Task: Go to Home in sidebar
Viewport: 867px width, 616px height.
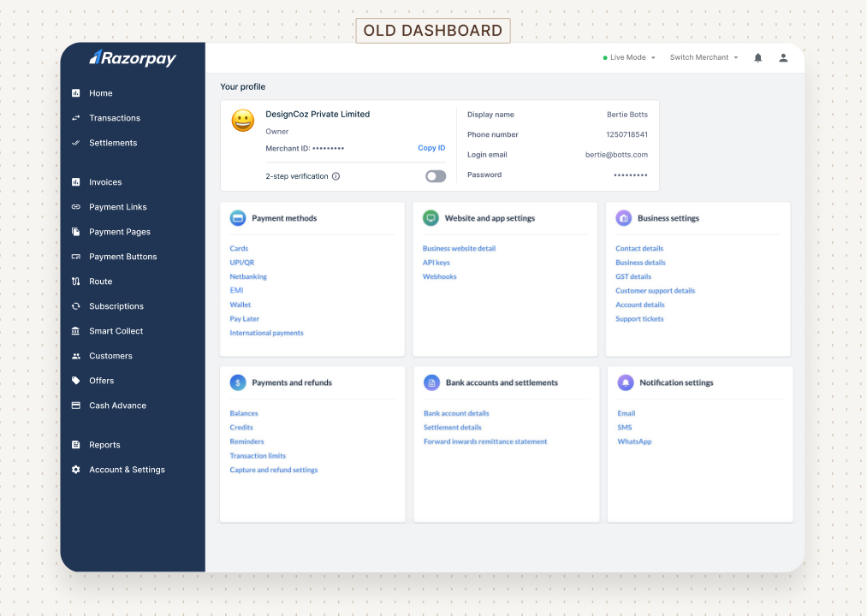Action: [101, 93]
